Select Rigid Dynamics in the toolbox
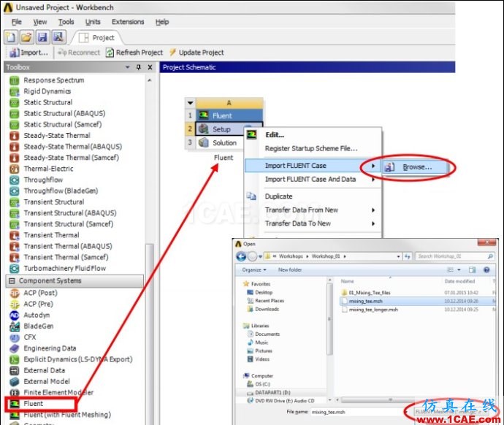The height and width of the screenshot is (425, 504). (47, 91)
